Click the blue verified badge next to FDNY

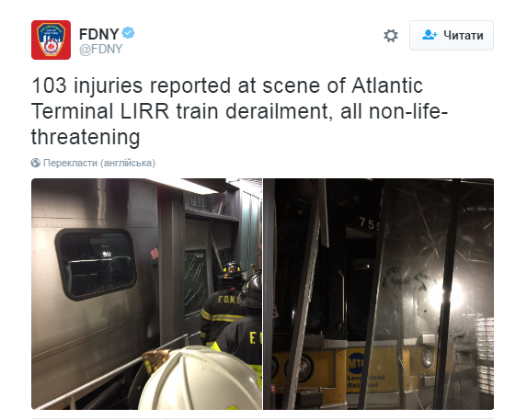(128, 33)
